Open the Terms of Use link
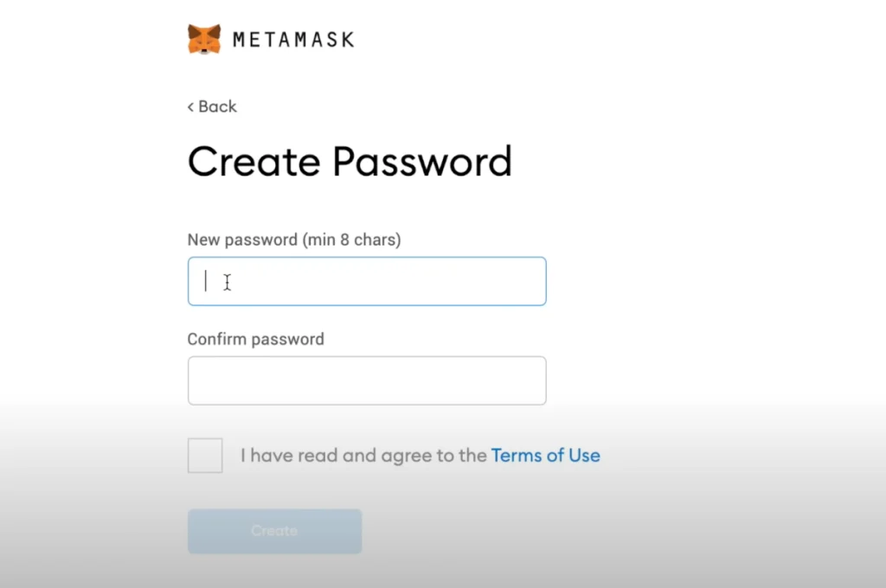 545,456
